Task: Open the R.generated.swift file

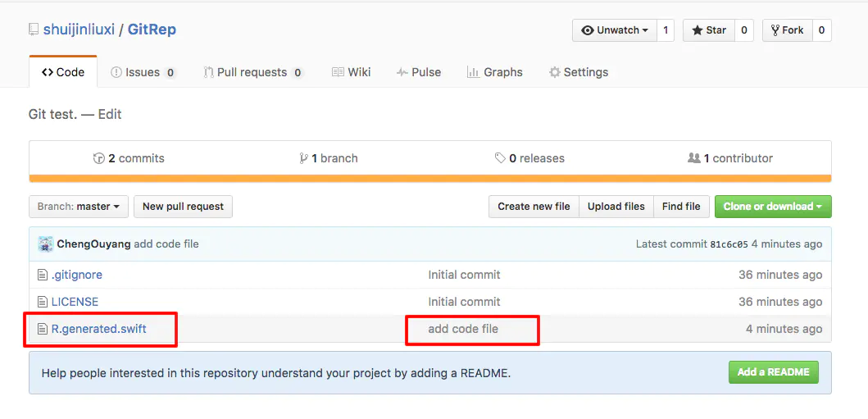Action: pos(98,330)
